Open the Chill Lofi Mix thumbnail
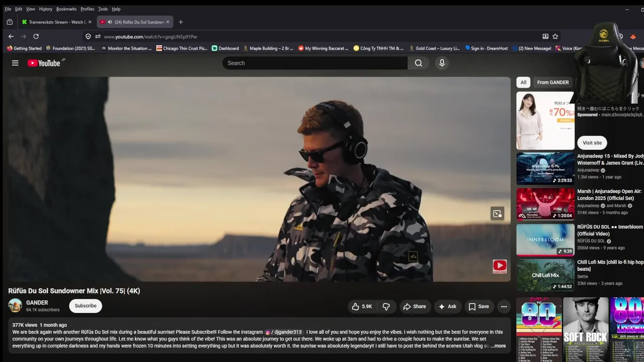This screenshot has width=644, height=362. [545, 275]
